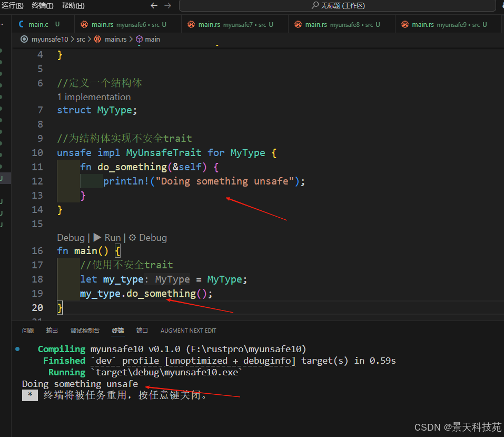This screenshot has height=437, width=504.
Task: Open the AUGMENT NEXT EDIT panel
Action: click(188, 331)
